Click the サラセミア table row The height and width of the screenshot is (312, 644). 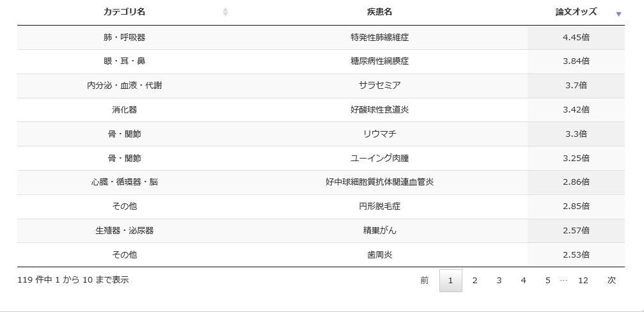321,86
